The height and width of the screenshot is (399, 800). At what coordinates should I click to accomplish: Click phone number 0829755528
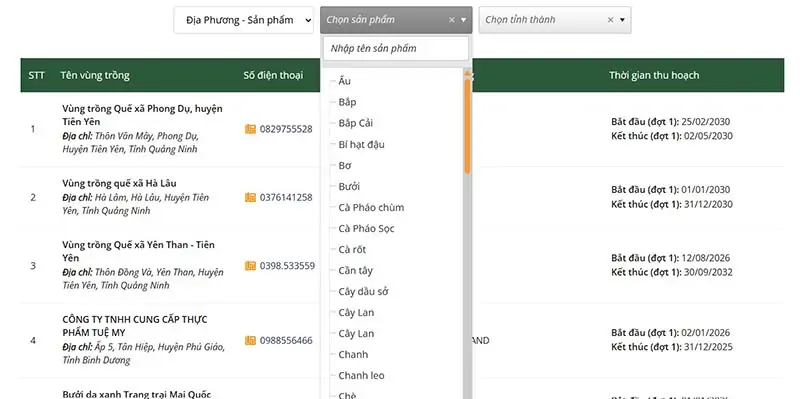[x=286, y=129]
